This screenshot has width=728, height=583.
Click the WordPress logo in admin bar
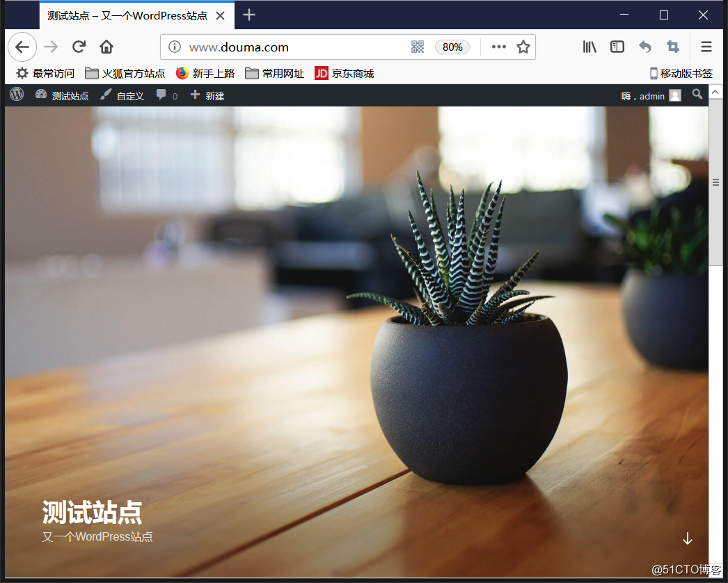coord(17,95)
